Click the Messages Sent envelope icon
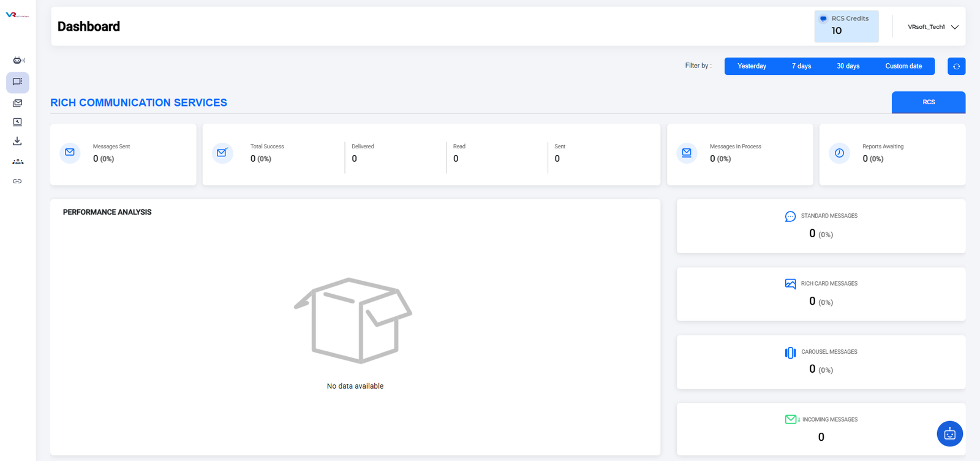The height and width of the screenshot is (461, 980). point(70,153)
